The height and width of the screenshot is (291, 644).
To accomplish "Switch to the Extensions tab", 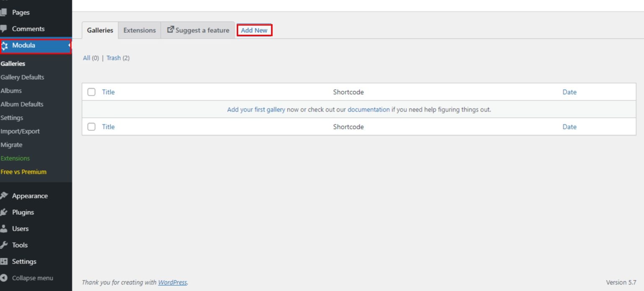I will pos(140,30).
